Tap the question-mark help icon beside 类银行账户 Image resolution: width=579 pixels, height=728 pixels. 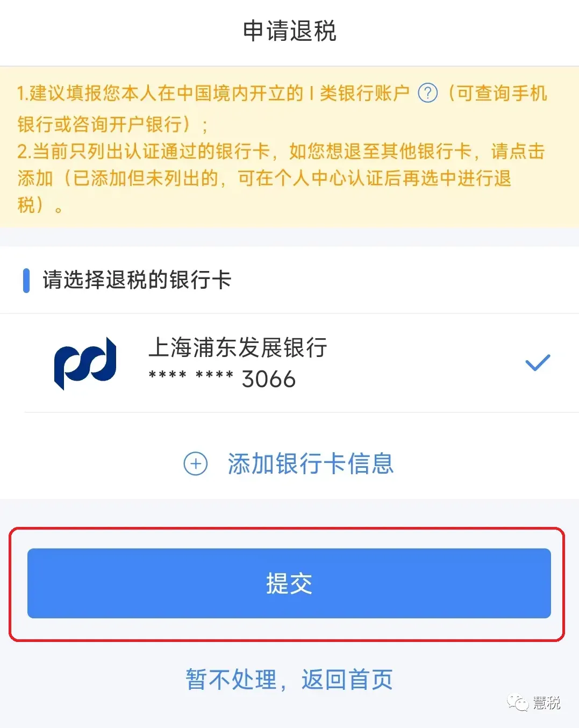point(428,94)
